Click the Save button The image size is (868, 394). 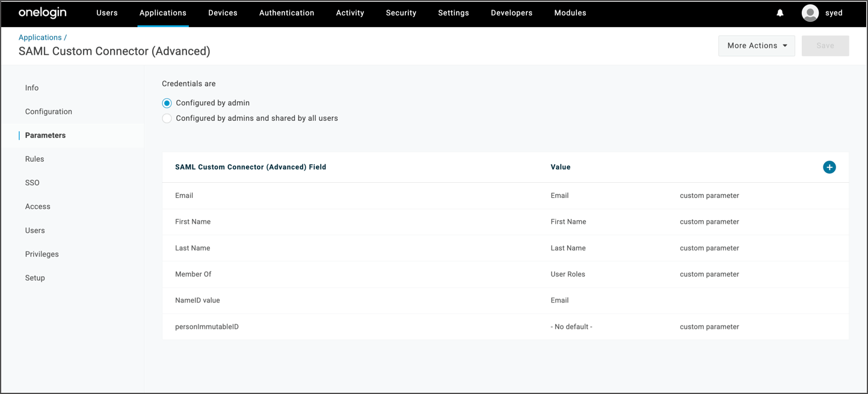click(x=825, y=46)
